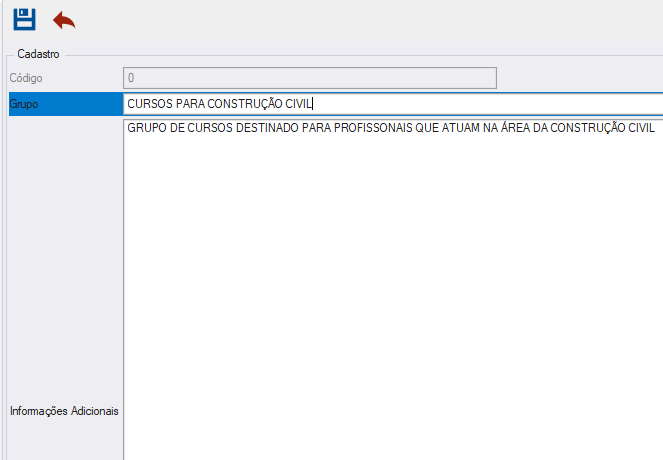Viewport: 663px width, 460px height.
Task: Click the word PARA in the Grupo field
Action: [190, 104]
